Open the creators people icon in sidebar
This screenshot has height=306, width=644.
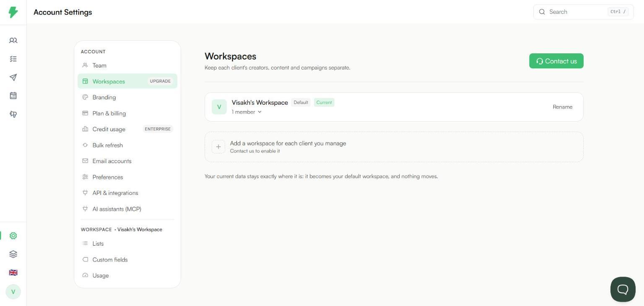[13, 41]
